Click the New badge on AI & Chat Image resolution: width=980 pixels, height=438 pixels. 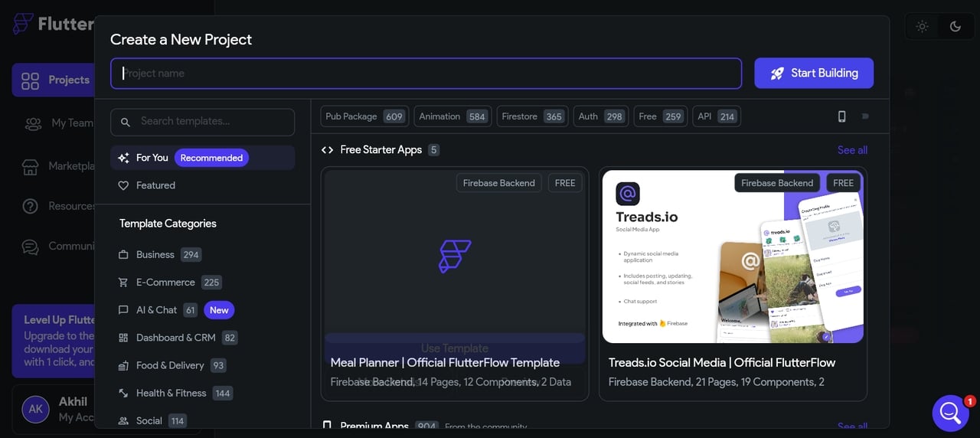(x=219, y=310)
